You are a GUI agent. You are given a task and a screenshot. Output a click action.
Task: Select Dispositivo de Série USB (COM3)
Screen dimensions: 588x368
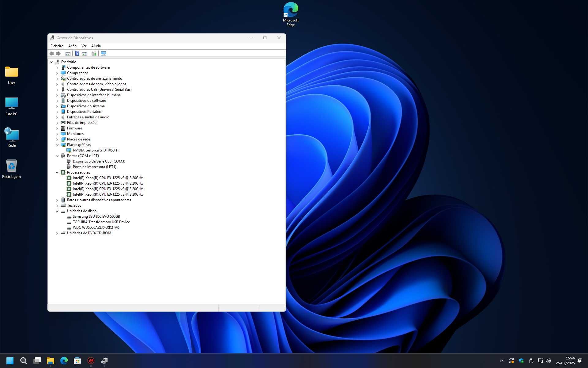99,161
